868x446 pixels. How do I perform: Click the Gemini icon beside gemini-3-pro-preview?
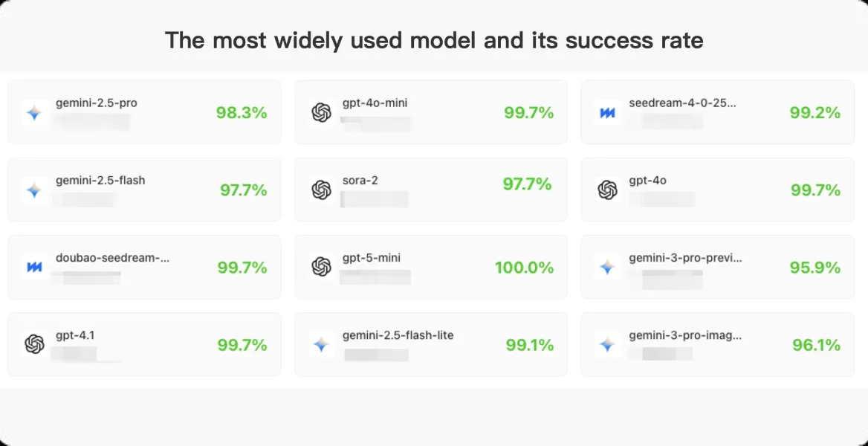pyautogui.click(x=606, y=267)
